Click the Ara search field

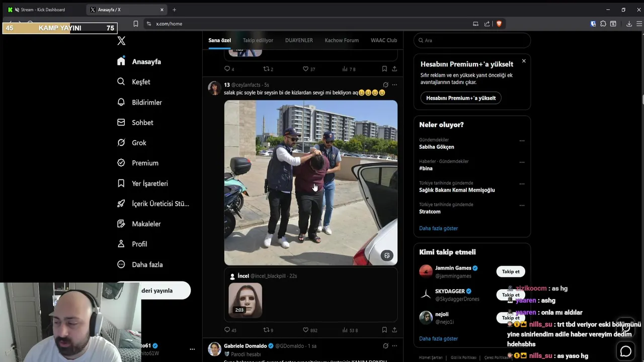coord(472,40)
